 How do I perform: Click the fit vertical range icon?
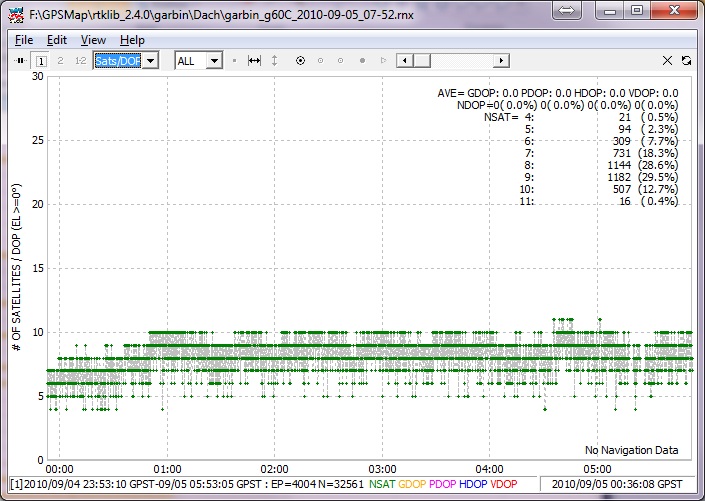(275, 61)
